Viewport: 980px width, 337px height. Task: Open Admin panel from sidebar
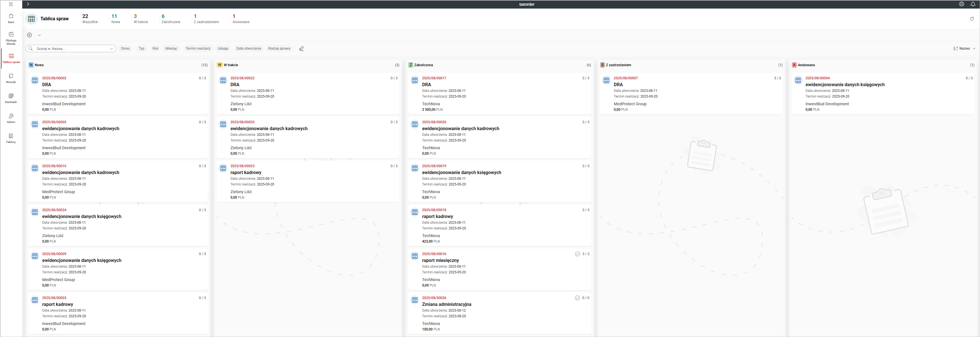(11, 118)
